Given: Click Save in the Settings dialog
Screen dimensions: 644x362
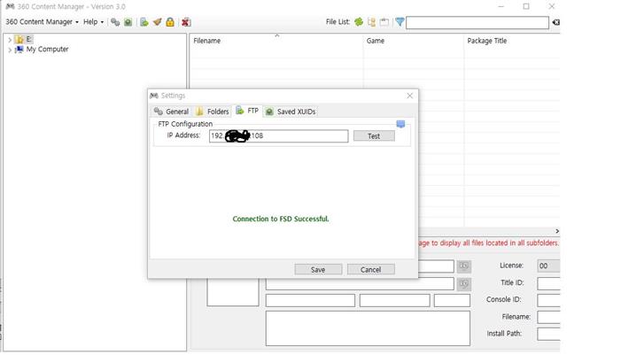Looking at the screenshot, I should tap(318, 269).
